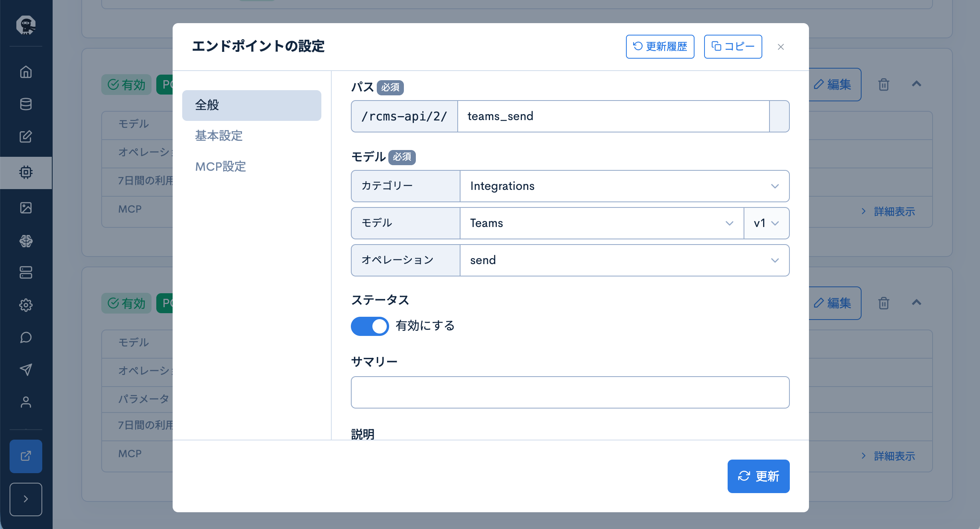Click the first trash delete icon
Image resolution: width=980 pixels, height=529 pixels.
click(884, 85)
